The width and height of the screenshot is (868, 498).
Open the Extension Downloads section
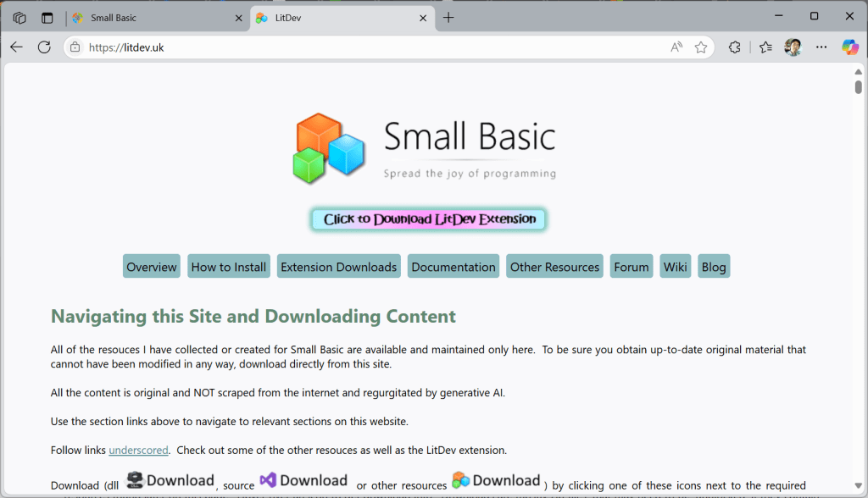pos(338,267)
